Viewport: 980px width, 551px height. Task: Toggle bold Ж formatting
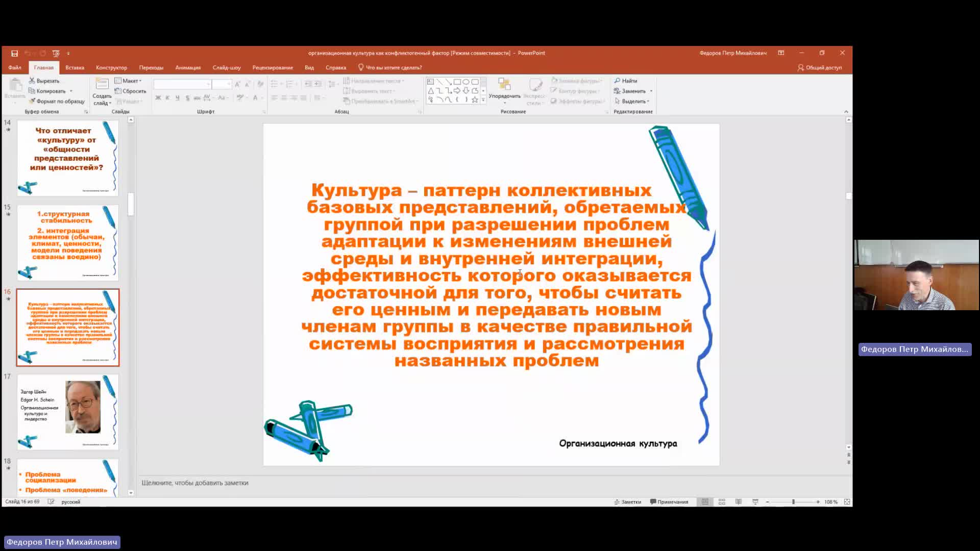pyautogui.click(x=158, y=98)
